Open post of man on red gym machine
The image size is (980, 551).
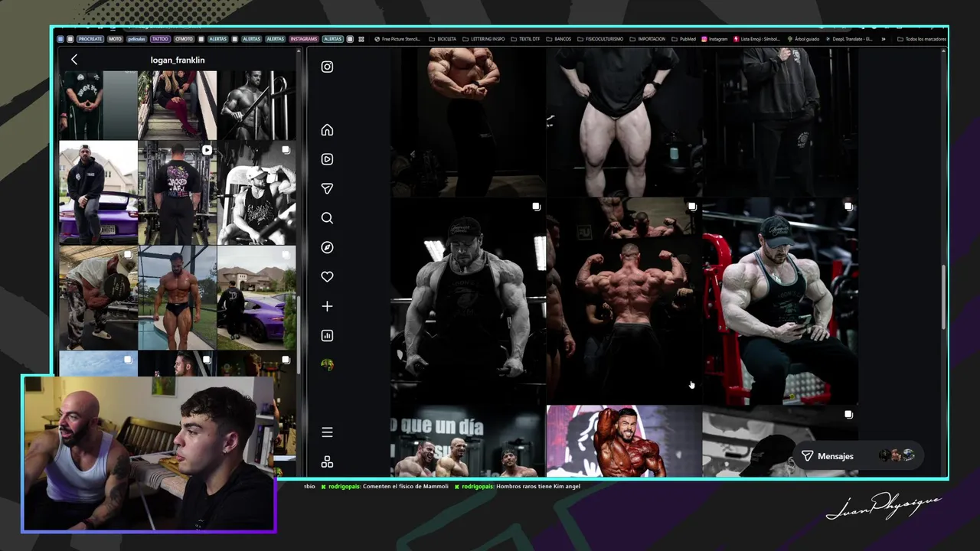click(x=780, y=301)
